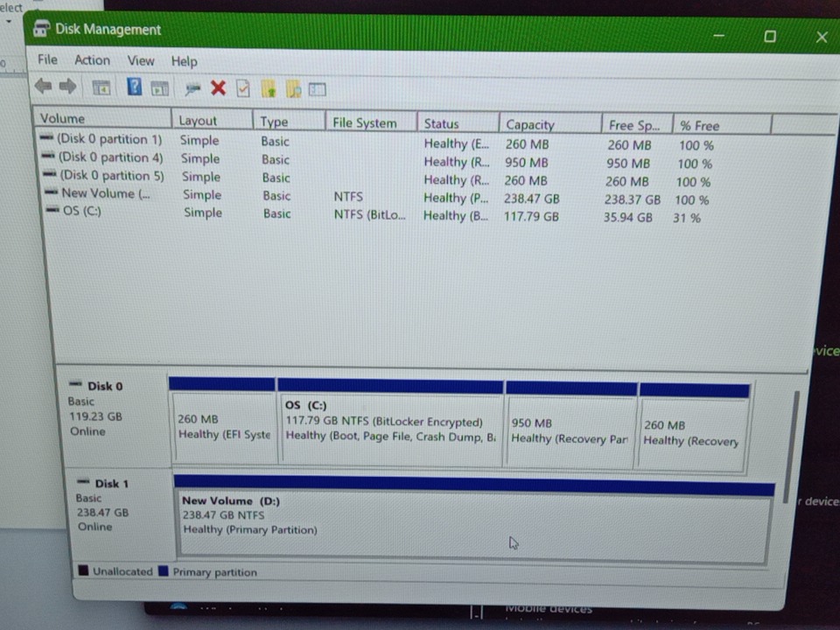Click the Primary partition blue legend swatch
The image size is (840, 630).
tap(164, 570)
